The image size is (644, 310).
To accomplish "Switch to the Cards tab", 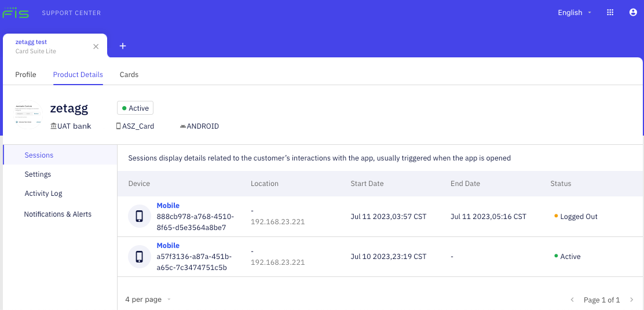I will point(129,75).
